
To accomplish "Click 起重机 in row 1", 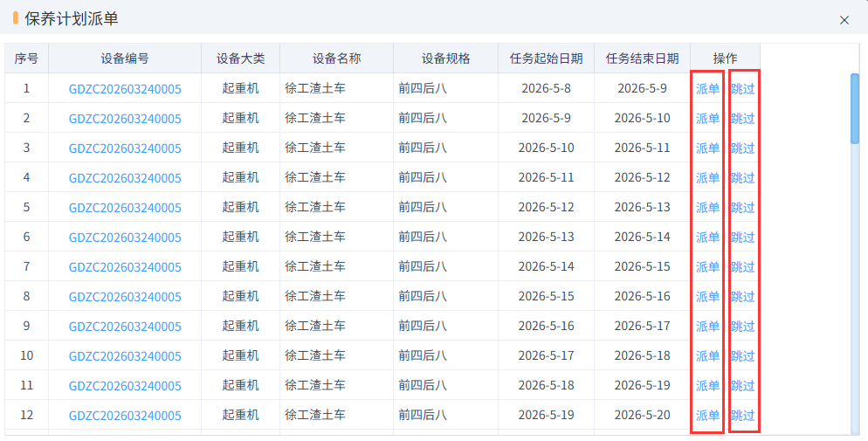I will 241,88.
